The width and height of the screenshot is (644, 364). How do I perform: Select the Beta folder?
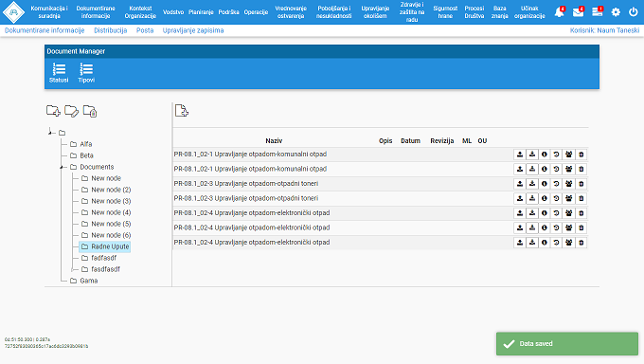[x=82, y=155]
